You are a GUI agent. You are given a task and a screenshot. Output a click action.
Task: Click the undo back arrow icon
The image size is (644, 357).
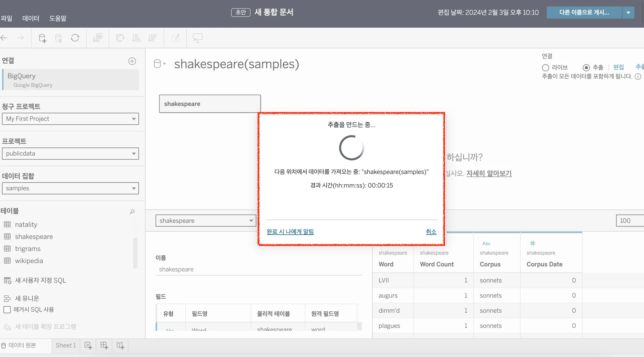(x=4, y=38)
